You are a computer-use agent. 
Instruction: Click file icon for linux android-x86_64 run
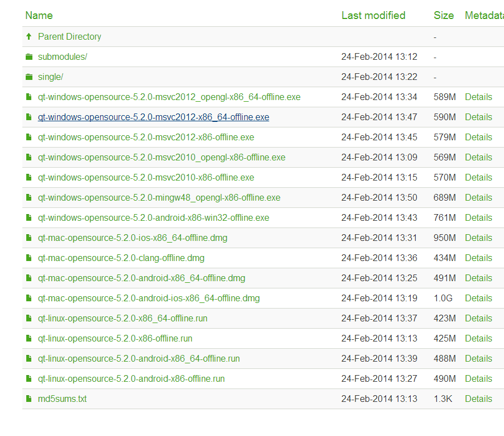click(x=29, y=358)
